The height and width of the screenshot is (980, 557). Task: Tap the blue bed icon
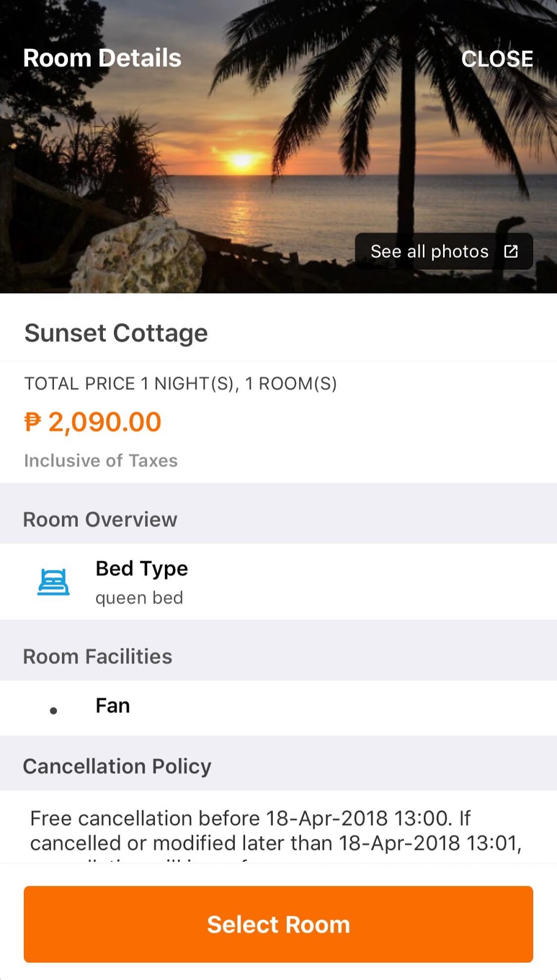point(53,582)
